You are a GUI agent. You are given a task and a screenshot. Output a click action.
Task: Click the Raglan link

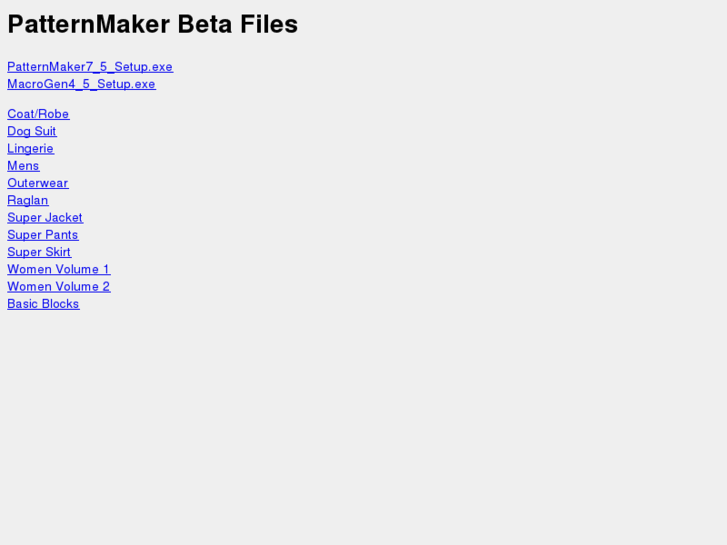[28, 200]
